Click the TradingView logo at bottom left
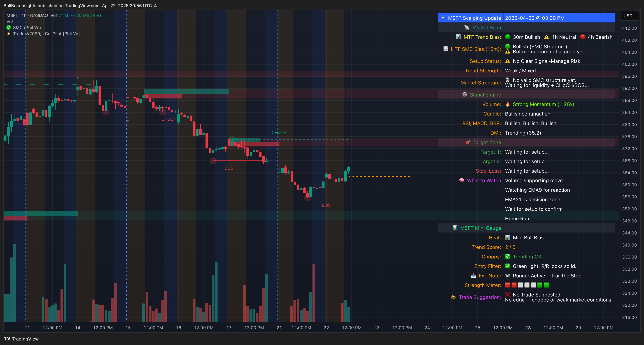Viewport: 644px width, 345px height. [7, 339]
